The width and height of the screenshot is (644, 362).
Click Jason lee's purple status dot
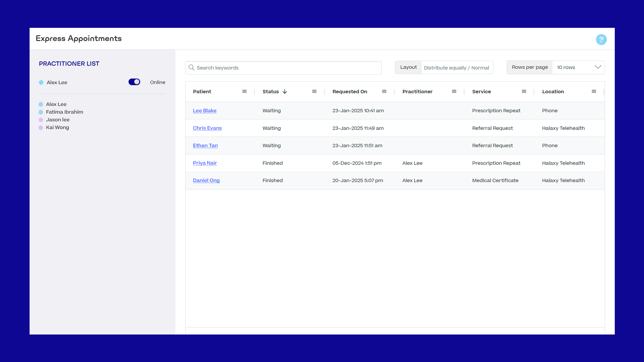pos(41,120)
